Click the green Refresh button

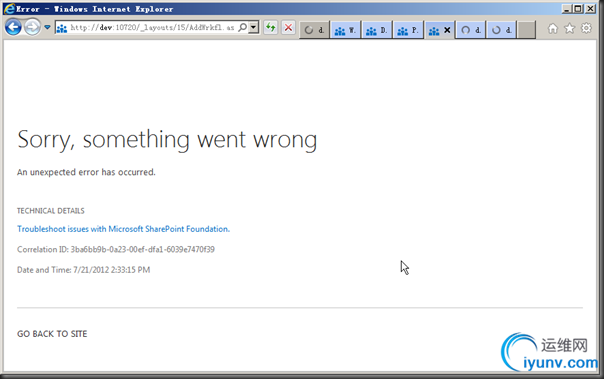pos(271,27)
